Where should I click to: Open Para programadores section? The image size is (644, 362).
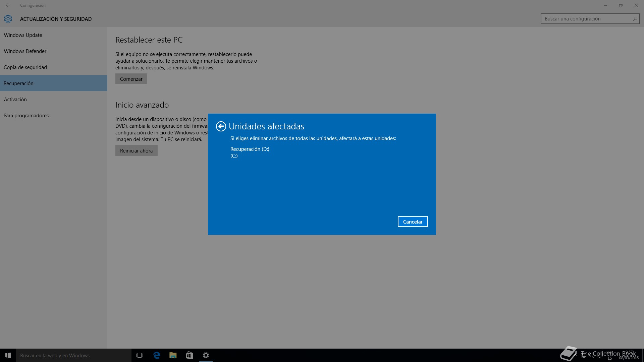(x=54, y=115)
